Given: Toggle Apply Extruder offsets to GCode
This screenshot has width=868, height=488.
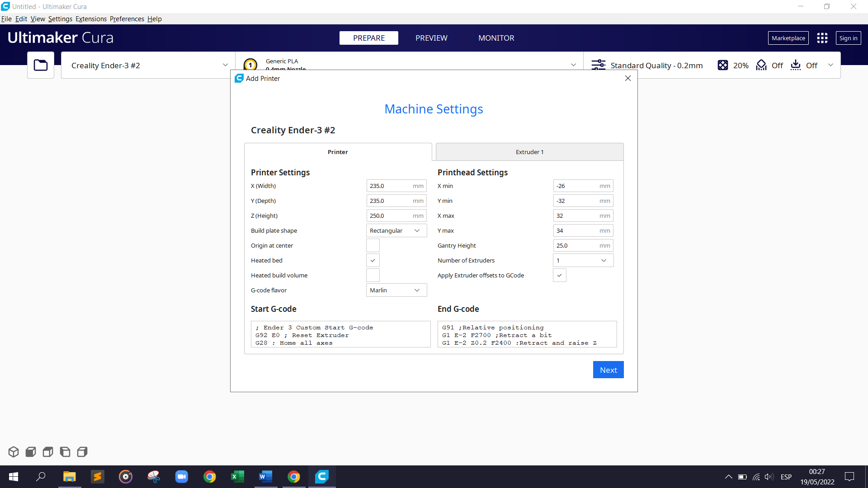Looking at the screenshot, I should pyautogui.click(x=560, y=275).
